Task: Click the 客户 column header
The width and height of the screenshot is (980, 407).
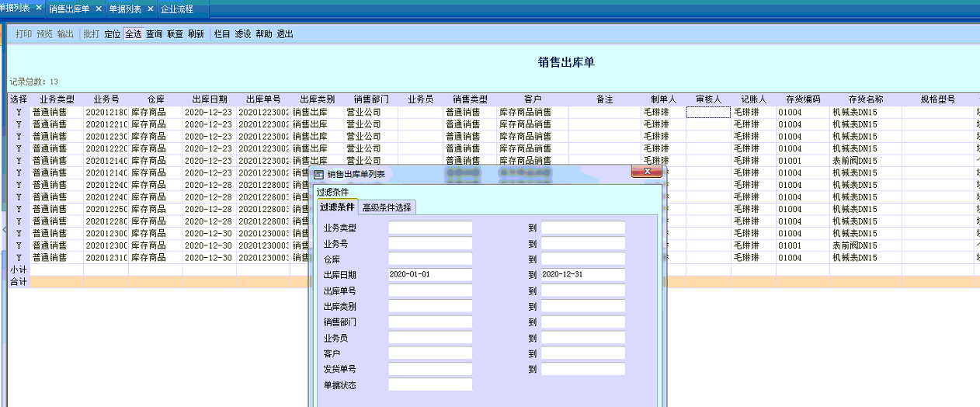Action: point(533,100)
